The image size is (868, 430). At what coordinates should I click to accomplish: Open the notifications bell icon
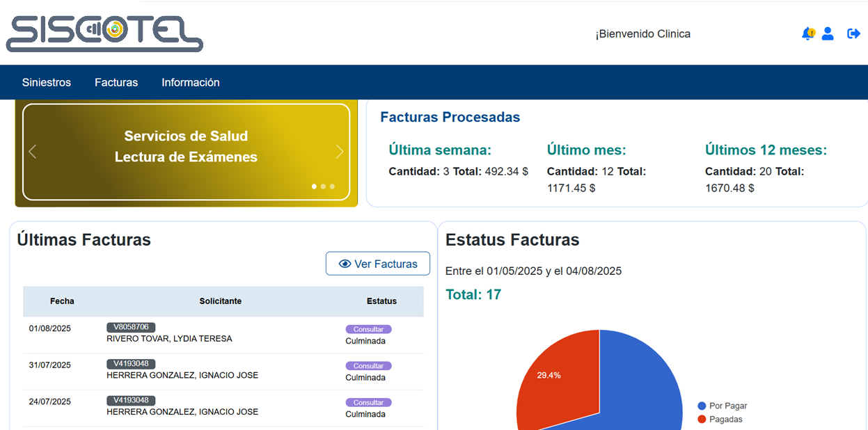point(808,33)
